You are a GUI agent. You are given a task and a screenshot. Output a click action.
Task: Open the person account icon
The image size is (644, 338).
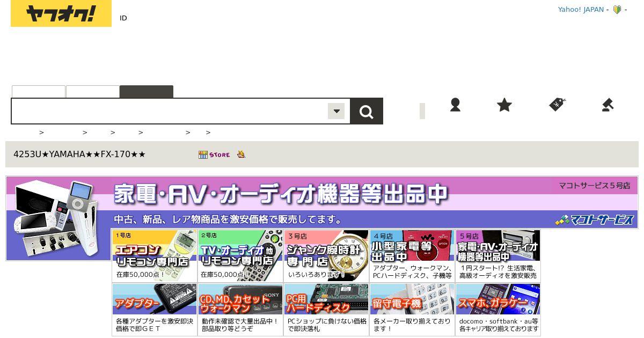point(455,105)
